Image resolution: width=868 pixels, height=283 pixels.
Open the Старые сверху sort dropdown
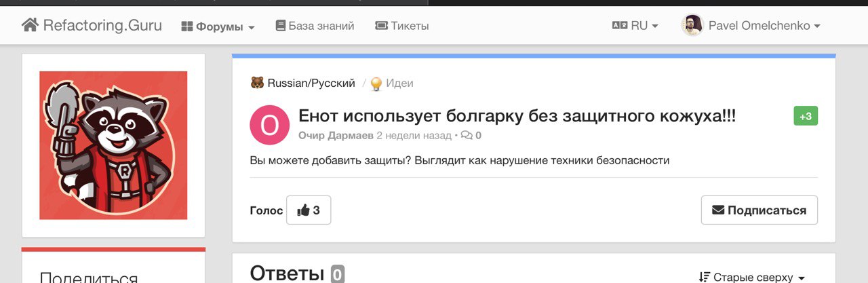pos(751,277)
